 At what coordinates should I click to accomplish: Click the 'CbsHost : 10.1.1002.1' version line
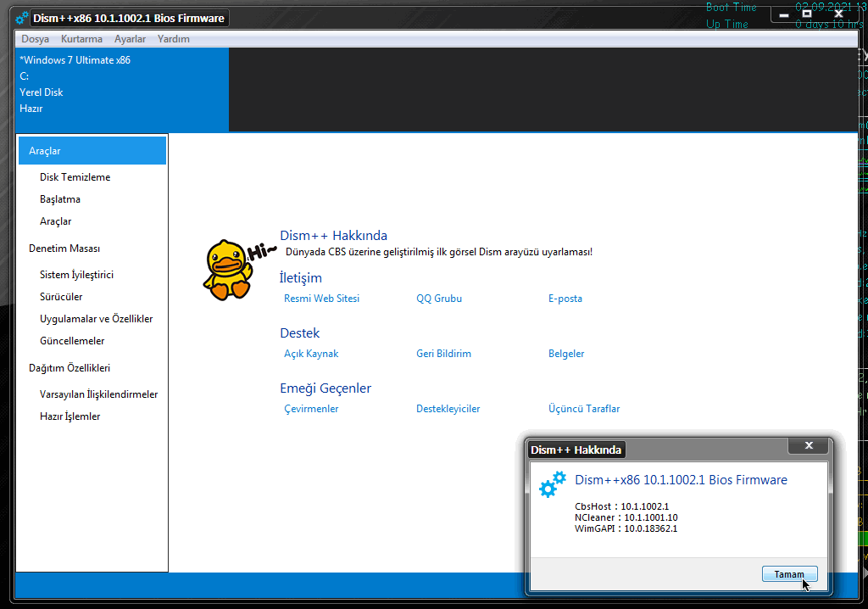pyautogui.click(x=621, y=506)
